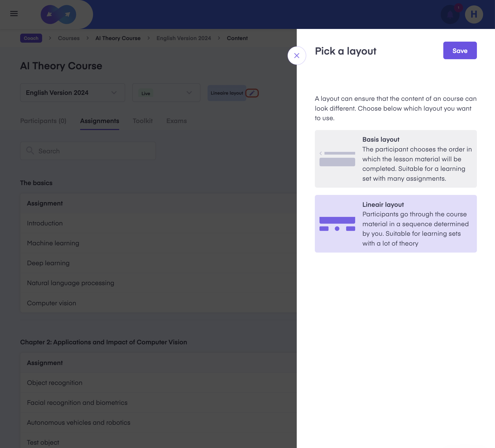Click the Lineaire layout badge
495x448 pixels.
tap(227, 93)
